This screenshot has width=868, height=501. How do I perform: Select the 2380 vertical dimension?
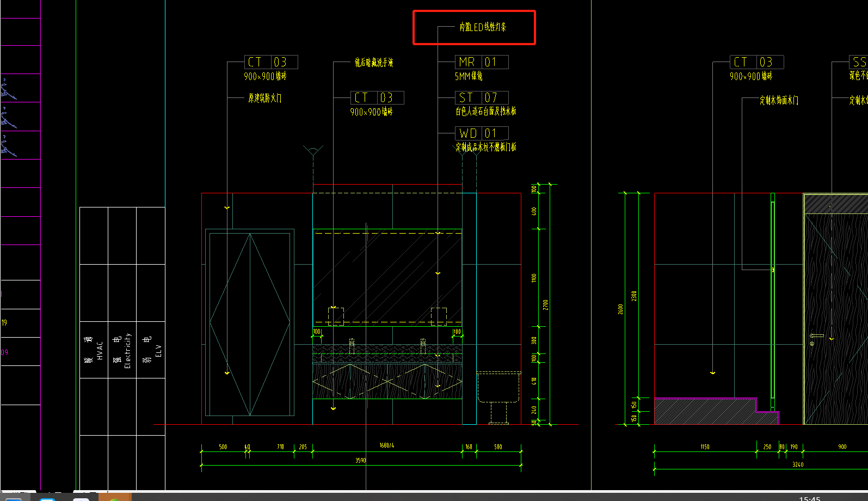click(634, 296)
